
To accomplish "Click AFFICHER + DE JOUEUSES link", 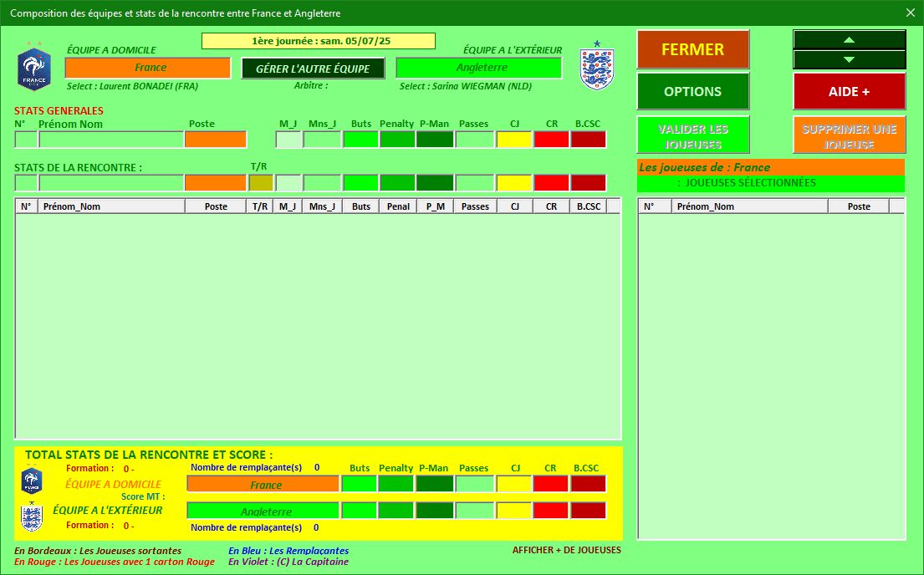I will tap(566, 550).
